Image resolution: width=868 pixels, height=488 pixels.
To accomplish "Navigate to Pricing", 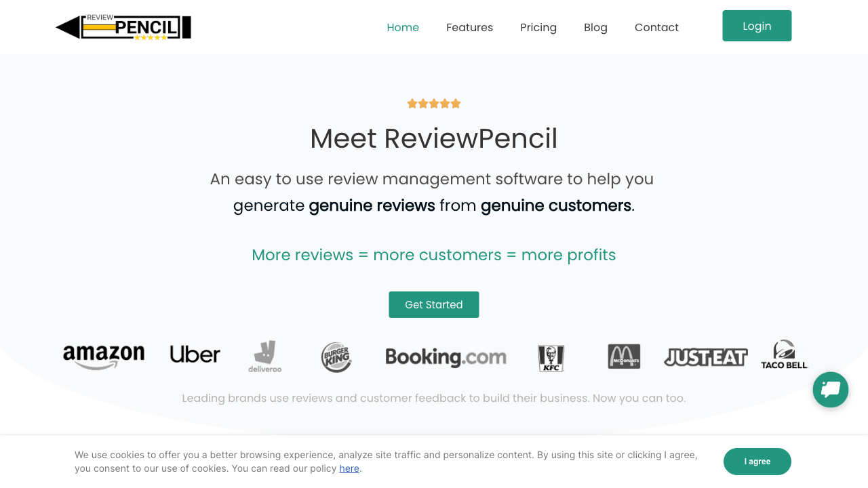I will coord(538,28).
